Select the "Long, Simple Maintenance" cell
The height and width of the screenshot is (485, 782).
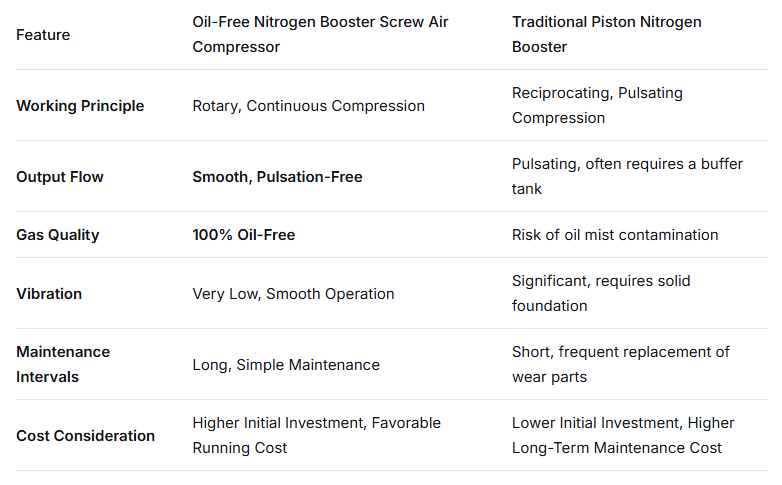[286, 365]
